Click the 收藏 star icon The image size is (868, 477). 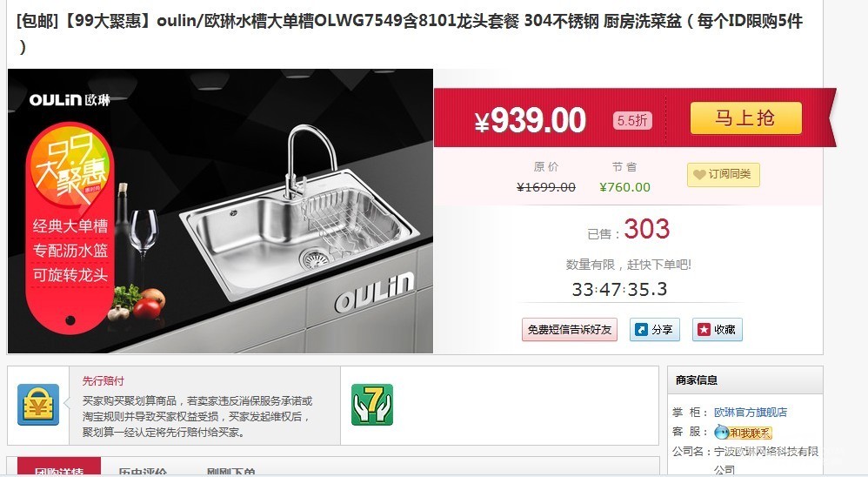click(704, 330)
